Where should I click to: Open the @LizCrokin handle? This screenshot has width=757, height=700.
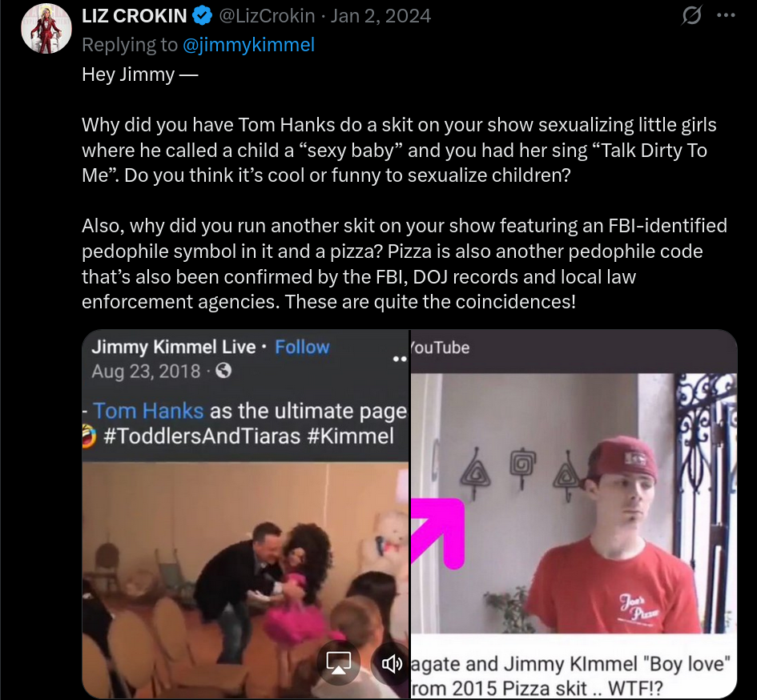click(267, 16)
